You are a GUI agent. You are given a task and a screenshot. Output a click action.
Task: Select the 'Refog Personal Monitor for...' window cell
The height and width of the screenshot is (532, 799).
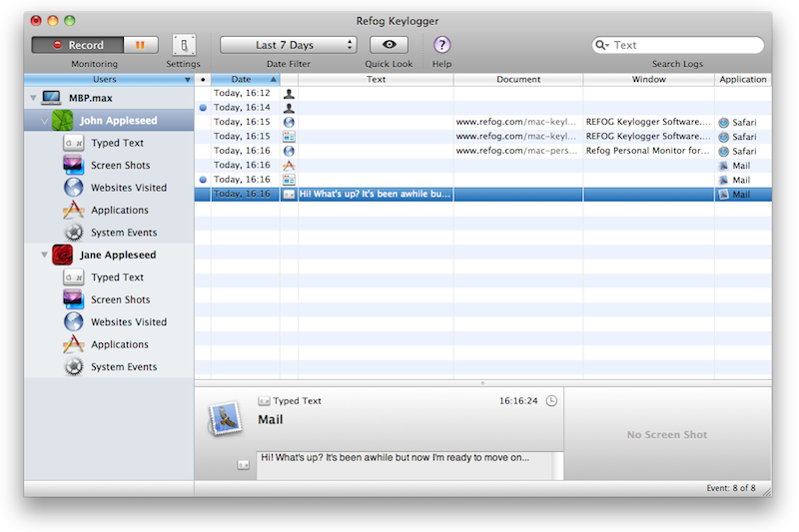648,151
